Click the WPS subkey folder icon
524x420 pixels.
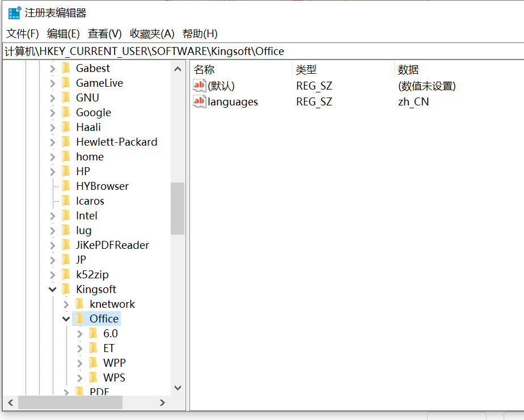point(94,377)
